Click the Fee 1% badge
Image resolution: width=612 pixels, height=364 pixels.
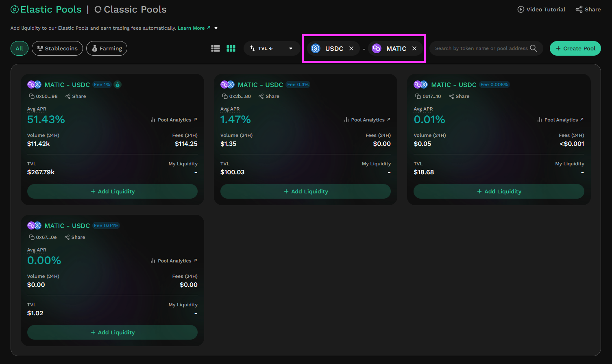tap(102, 84)
